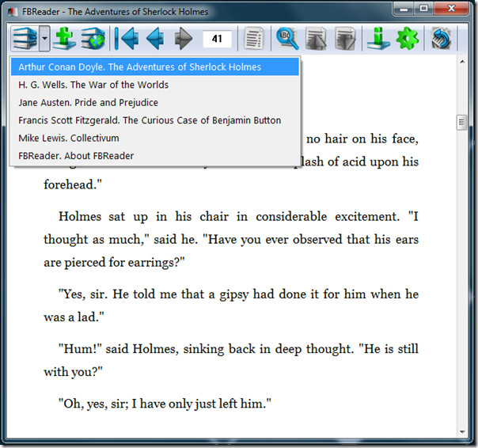Click the back arrow icon

click(x=155, y=39)
